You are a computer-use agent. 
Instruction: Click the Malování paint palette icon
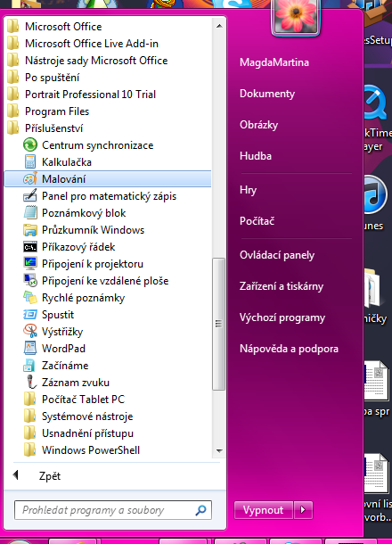[x=30, y=178]
